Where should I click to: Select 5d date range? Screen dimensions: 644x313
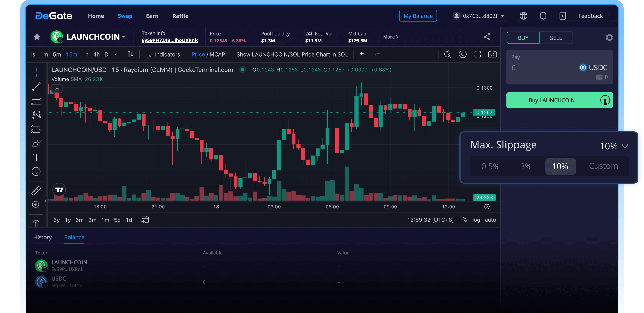(117, 220)
